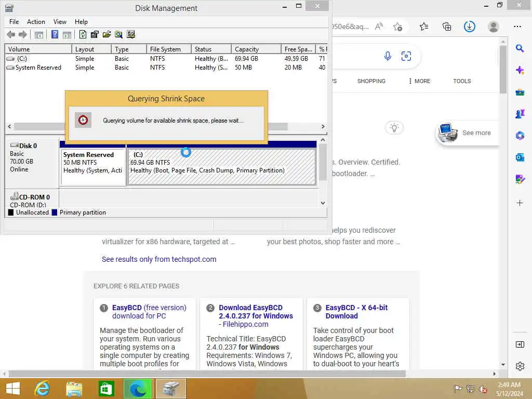This screenshot has height=399, width=532.
Task: Open the Games chess icon in Edge sidebar
Action: click(x=520, y=114)
